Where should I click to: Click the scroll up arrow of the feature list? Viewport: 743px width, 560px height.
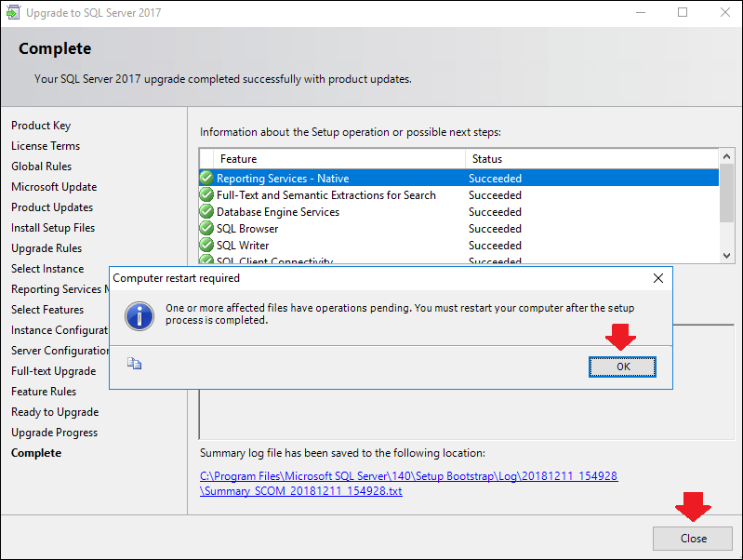pos(726,156)
